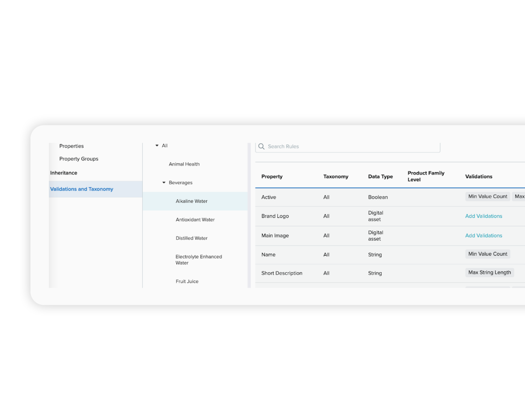Click Min Value Count tag in Name row
Image resolution: width=525 pixels, height=420 pixels.
488,254
